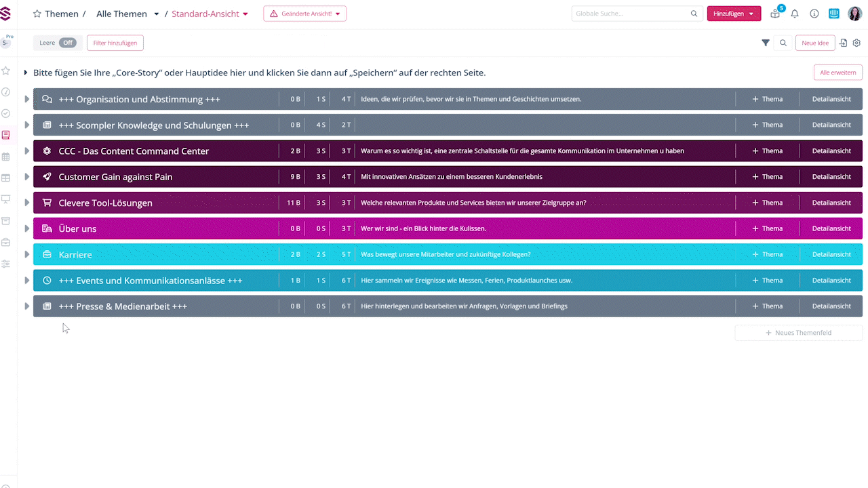Open the Intercom chat icon

pos(834,14)
